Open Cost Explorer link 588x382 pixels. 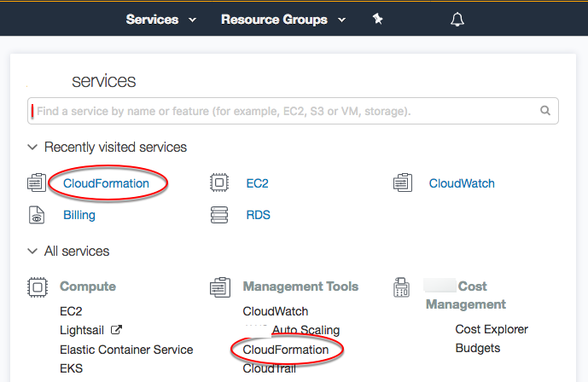click(x=492, y=329)
